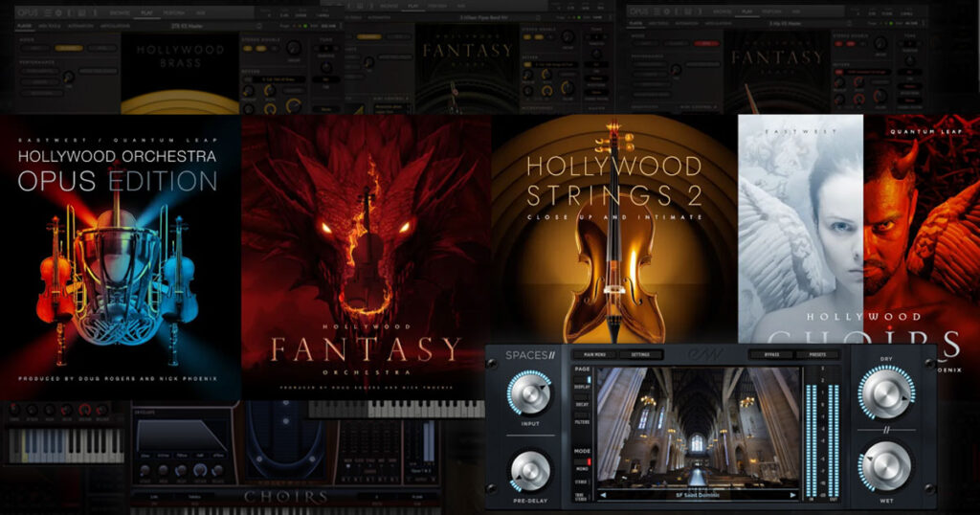Select Decay page in Spaces II
The width and height of the screenshot is (980, 515).
tap(582, 402)
